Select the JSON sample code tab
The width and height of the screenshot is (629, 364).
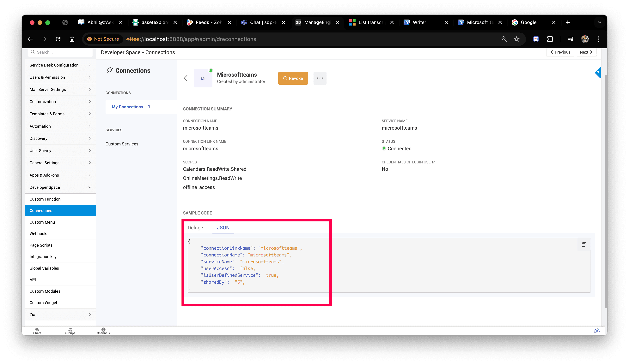click(x=223, y=228)
